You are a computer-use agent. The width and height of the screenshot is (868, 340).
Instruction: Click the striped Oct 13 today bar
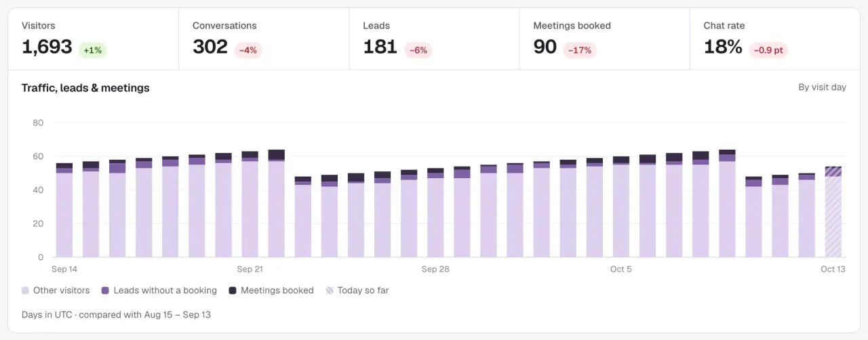[833, 212]
